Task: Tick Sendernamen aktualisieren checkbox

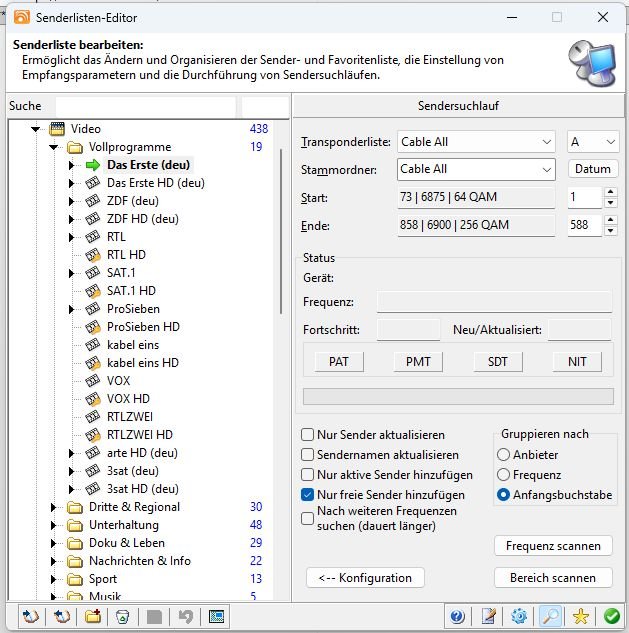Action: point(307,455)
